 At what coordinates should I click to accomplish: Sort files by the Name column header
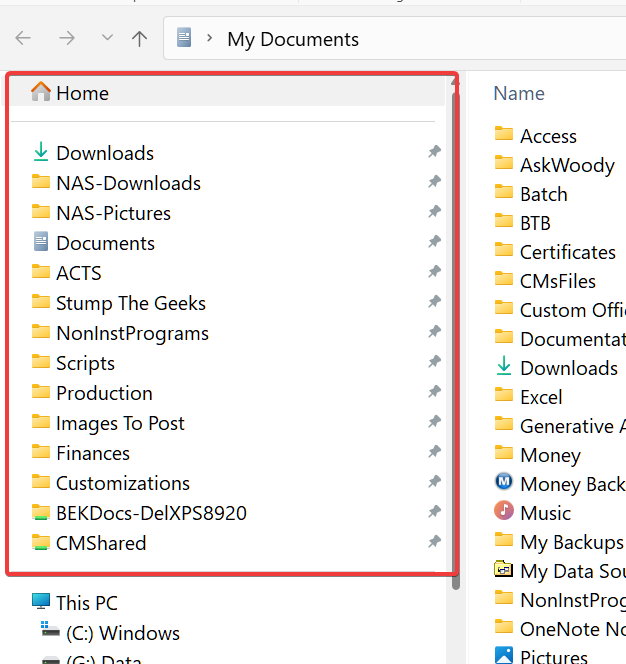pos(519,93)
